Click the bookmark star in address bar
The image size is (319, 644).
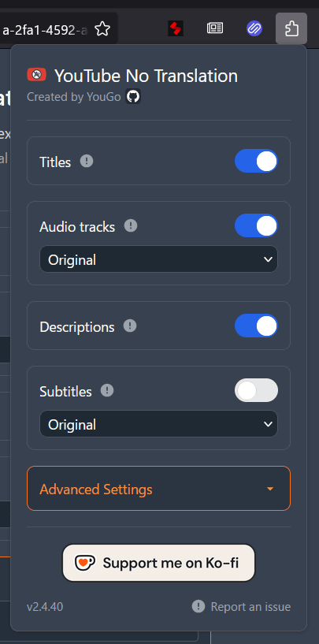pos(102,28)
